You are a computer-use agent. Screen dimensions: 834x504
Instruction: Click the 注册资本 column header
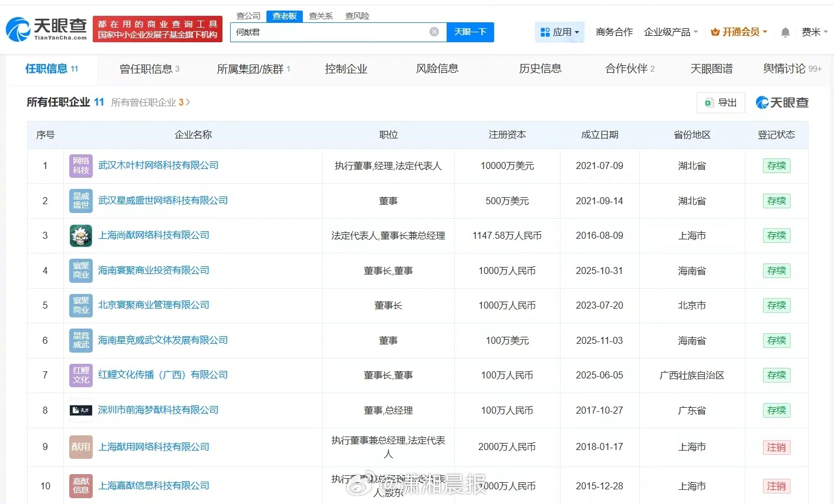coord(507,135)
